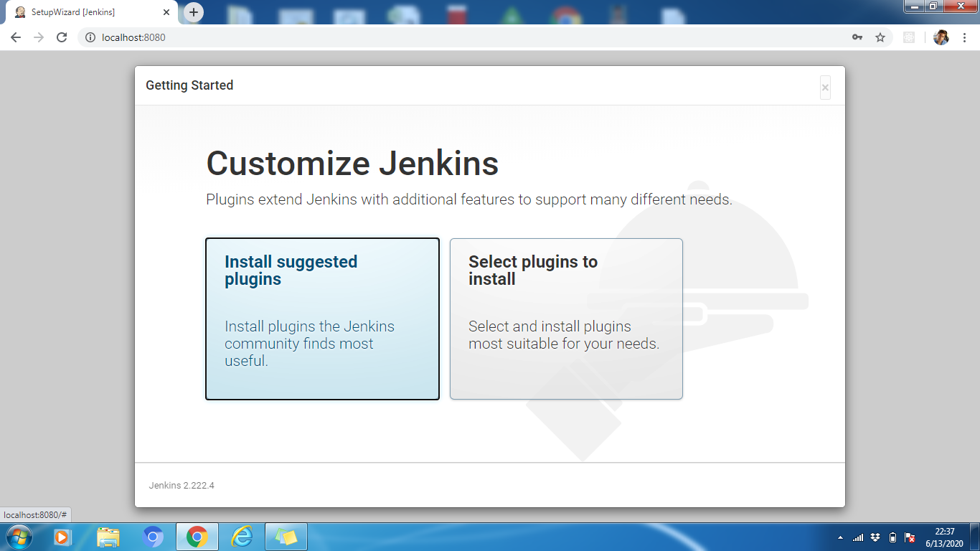Open saved passwords key icon
Viewport: 980px width, 551px height.
(857, 37)
